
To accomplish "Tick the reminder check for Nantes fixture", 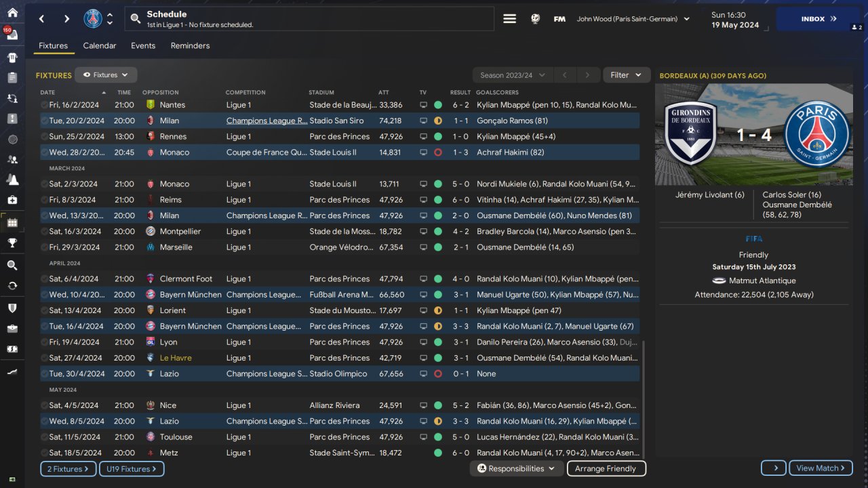I will pos(44,105).
